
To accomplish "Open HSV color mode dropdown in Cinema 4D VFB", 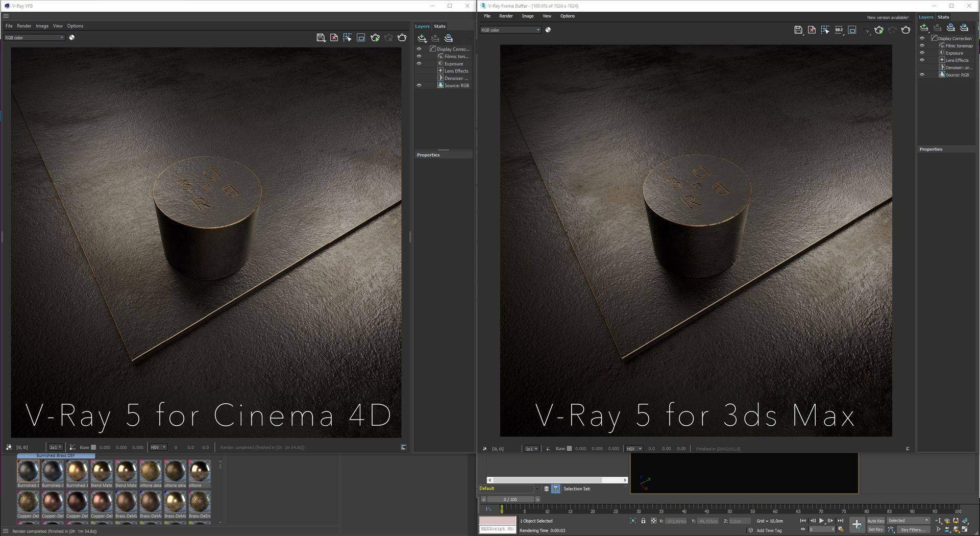I will [158, 447].
